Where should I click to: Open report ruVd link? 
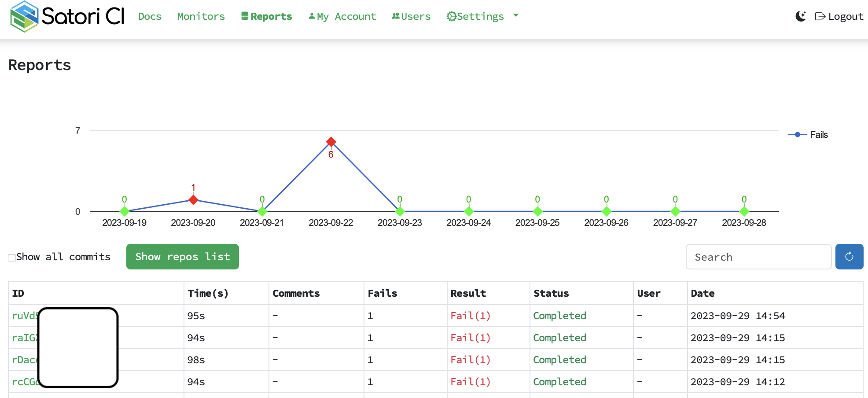coord(25,316)
